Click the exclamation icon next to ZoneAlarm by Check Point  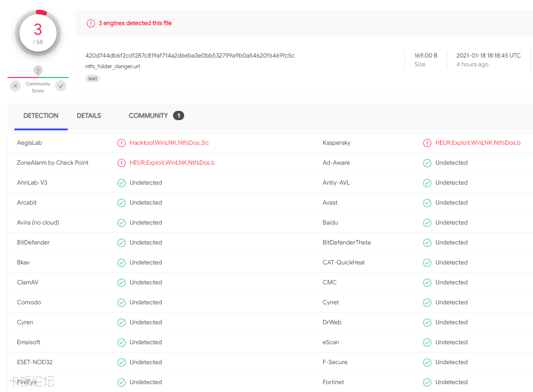pos(122,162)
